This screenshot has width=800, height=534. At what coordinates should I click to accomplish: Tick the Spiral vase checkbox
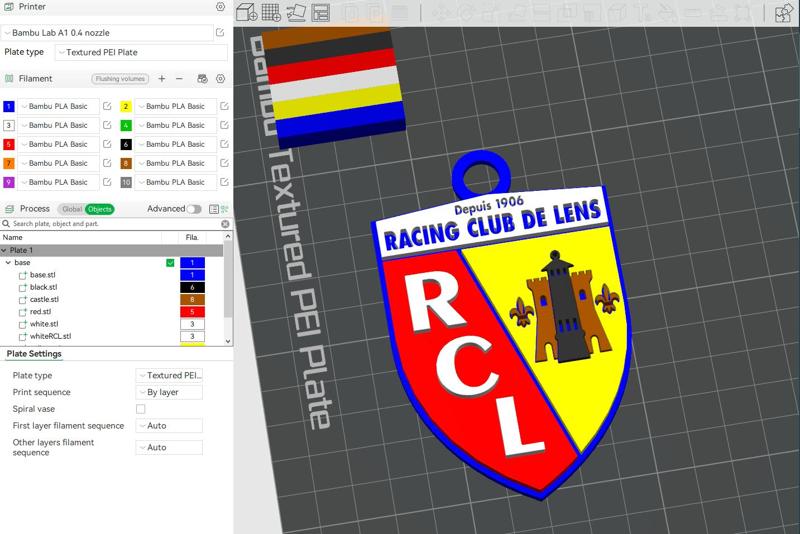tap(141, 409)
